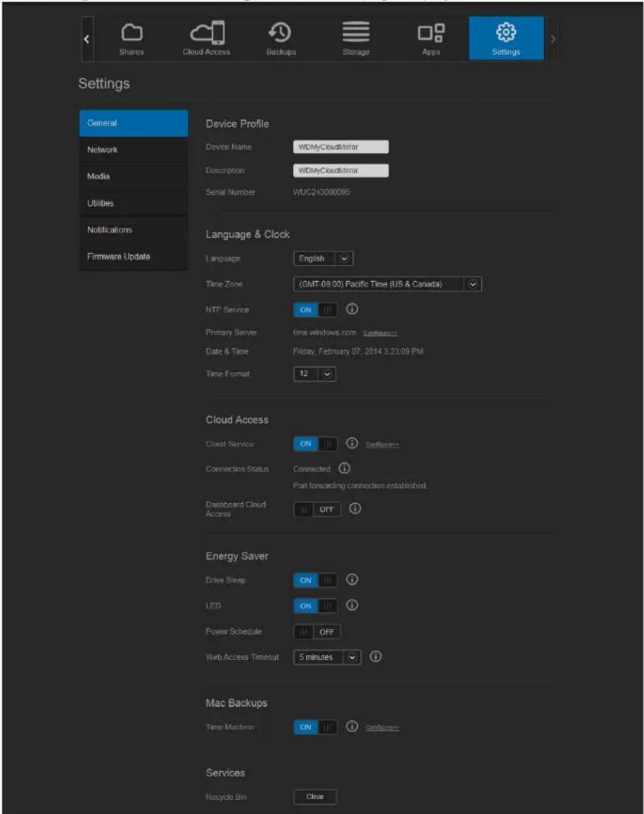This screenshot has height=814, width=644.
Task: Show info for LED setting
Action: (352, 605)
